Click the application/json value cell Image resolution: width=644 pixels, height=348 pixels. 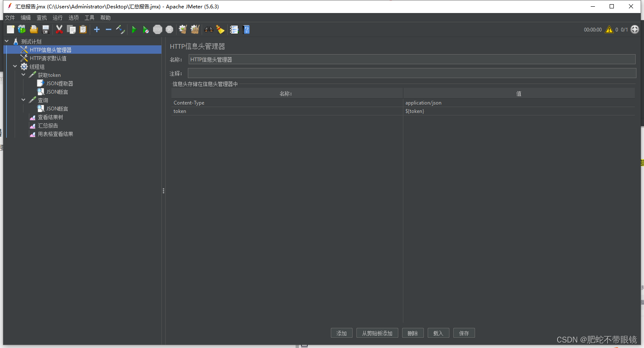519,103
